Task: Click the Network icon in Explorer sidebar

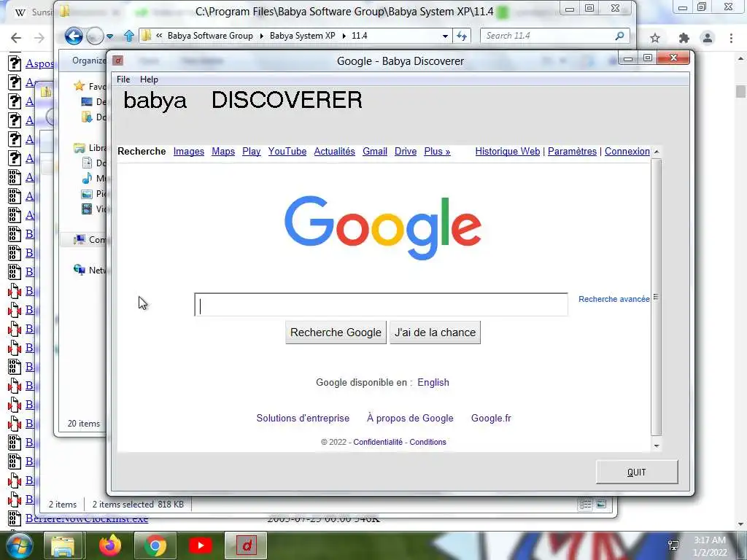Action: tap(79, 270)
